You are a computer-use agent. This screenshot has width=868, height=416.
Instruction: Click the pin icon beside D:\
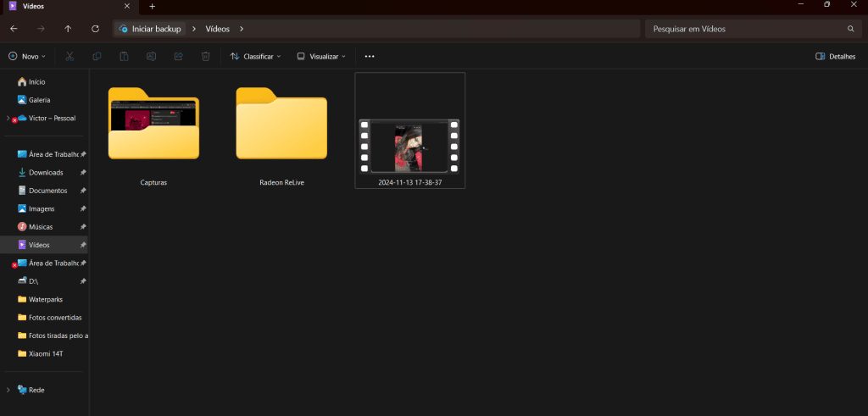point(83,281)
